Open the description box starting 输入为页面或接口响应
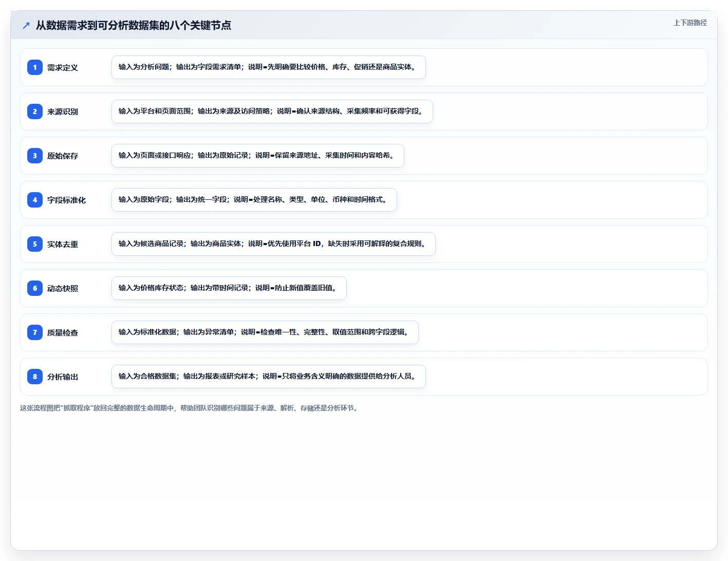This screenshot has height=561, width=728. pyautogui.click(x=258, y=156)
